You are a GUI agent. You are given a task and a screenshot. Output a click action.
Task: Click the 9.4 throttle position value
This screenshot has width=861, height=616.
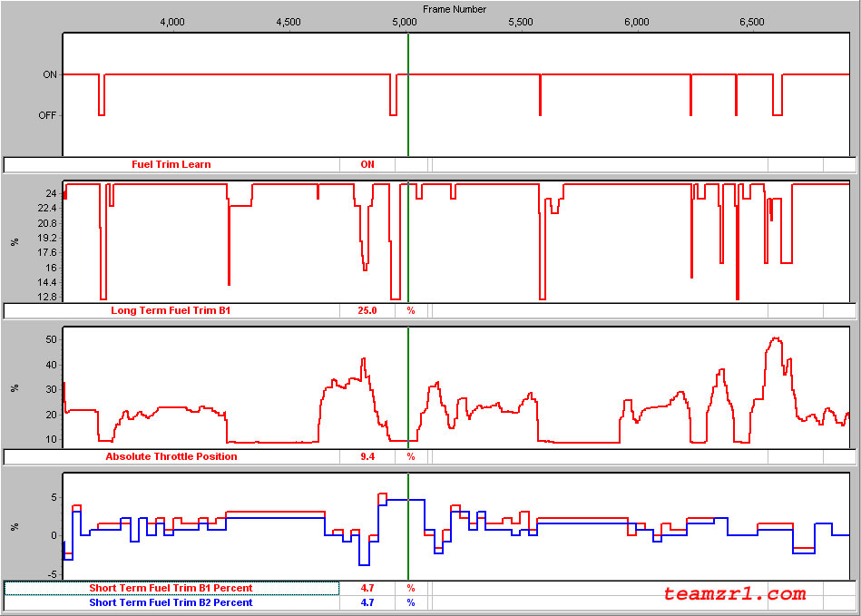point(367,456)
